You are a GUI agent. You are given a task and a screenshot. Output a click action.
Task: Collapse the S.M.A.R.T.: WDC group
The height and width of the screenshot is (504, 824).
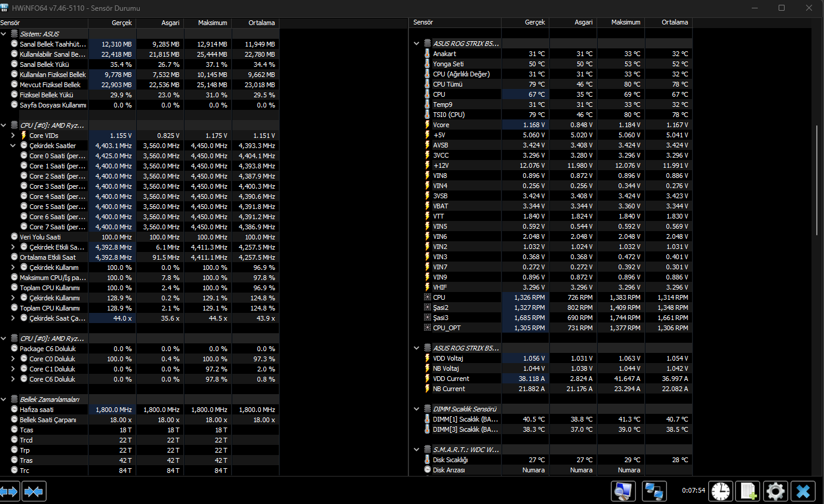point(417,450)
